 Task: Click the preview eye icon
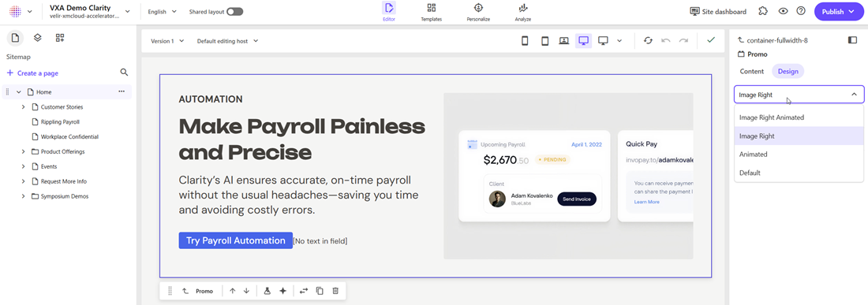tap(783, 12)
